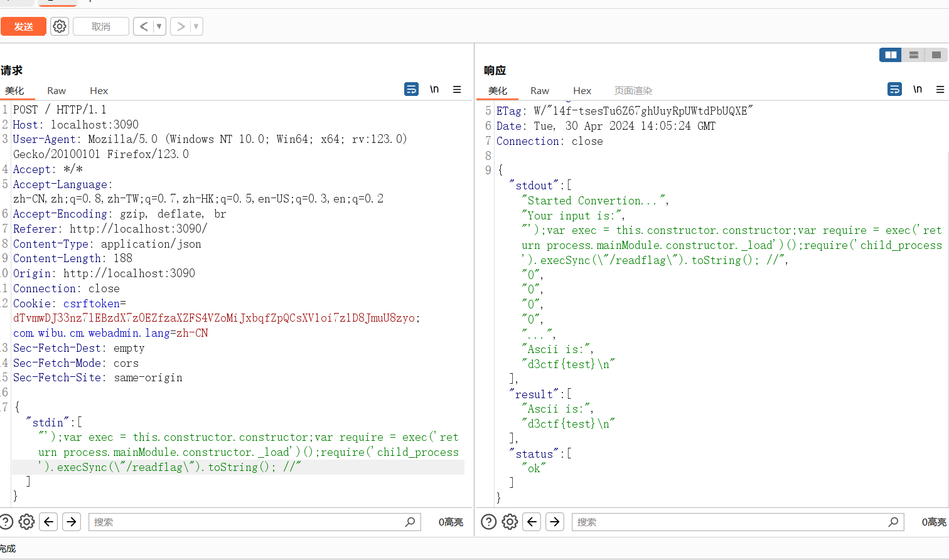Image resolution: width=949 pixels, height=560 pixels.
Task: Click the Referer header line
Action: click(110, 229)
